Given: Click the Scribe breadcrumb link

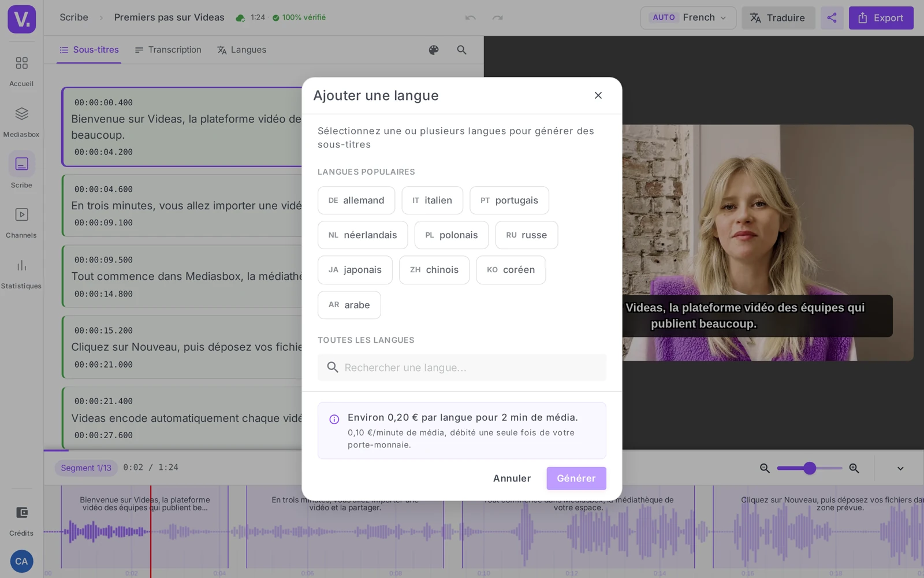Looking at the screenshot, I should [x=74, y=17].
